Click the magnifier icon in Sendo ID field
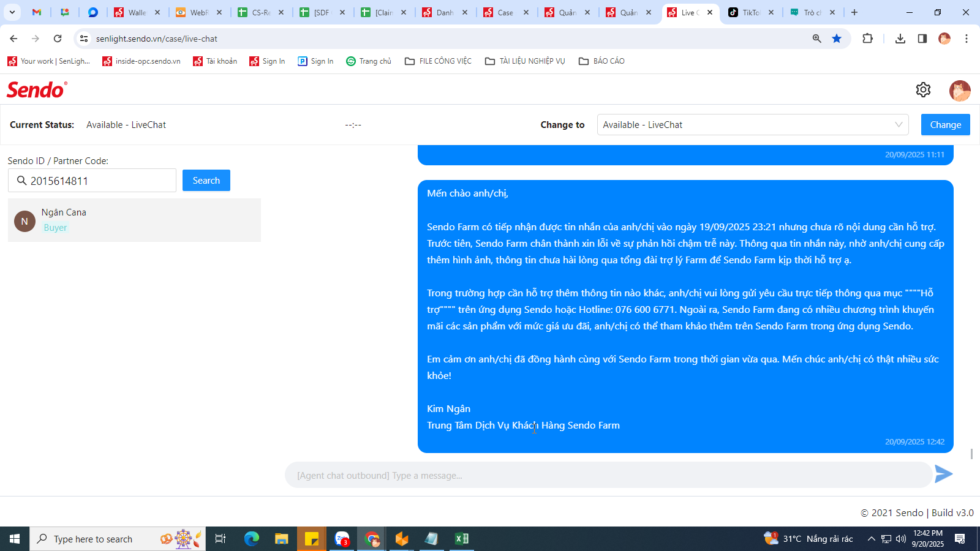The width and height of the screenshot is (980, 551). pyautogui.click(x=21, y=181)
